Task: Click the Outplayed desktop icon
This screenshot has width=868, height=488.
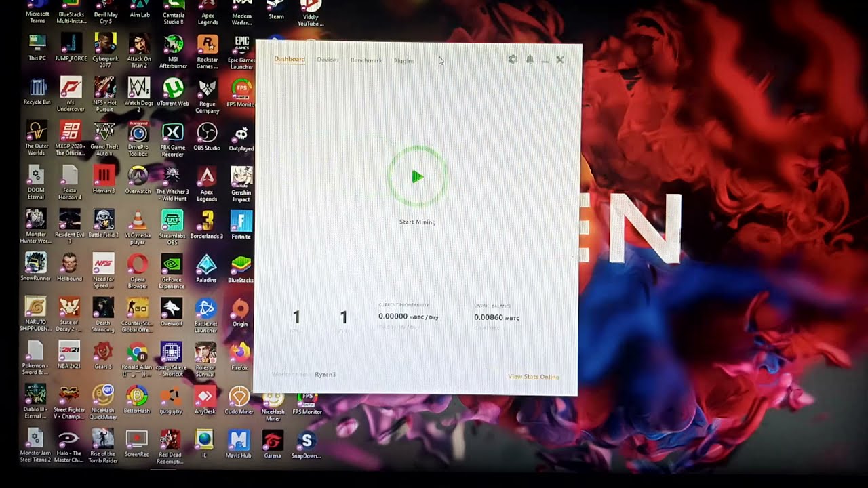Action: 241,138
